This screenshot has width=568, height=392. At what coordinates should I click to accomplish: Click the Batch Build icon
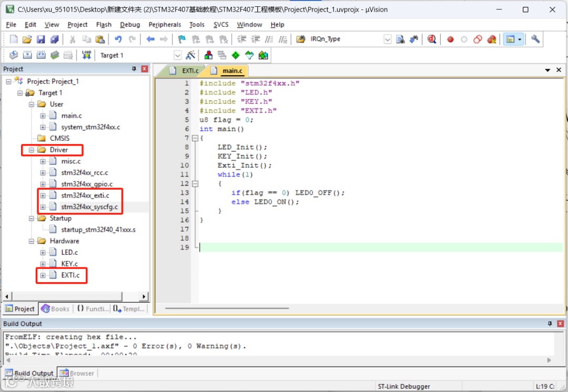(54, 55)
